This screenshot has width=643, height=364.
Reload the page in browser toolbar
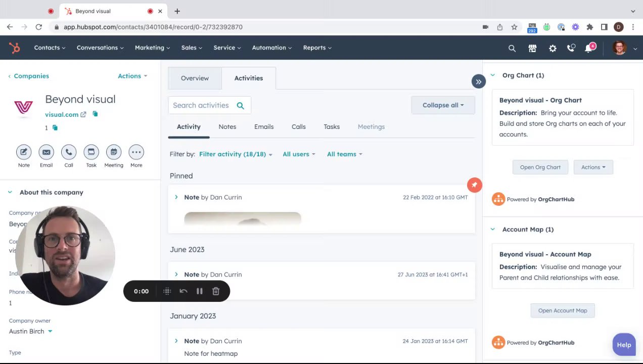pyautogui.click(x=38, y=27)
